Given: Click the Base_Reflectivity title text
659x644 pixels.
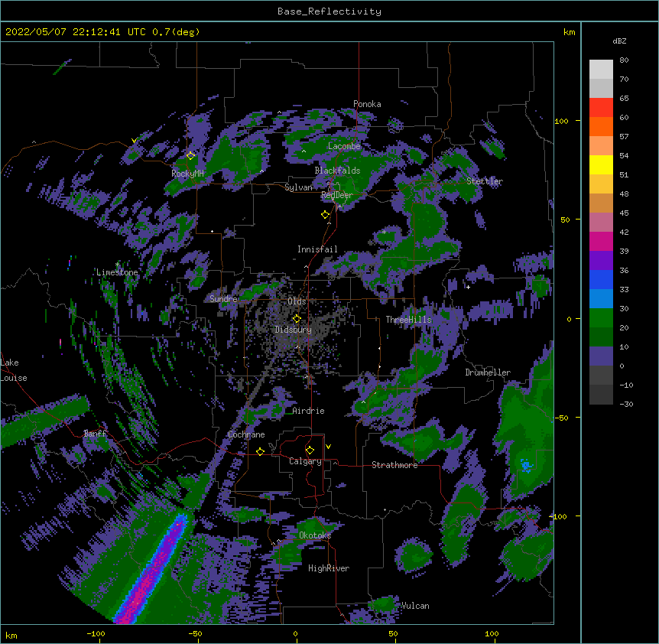Looking at the screenshot, I should [329, 11].
